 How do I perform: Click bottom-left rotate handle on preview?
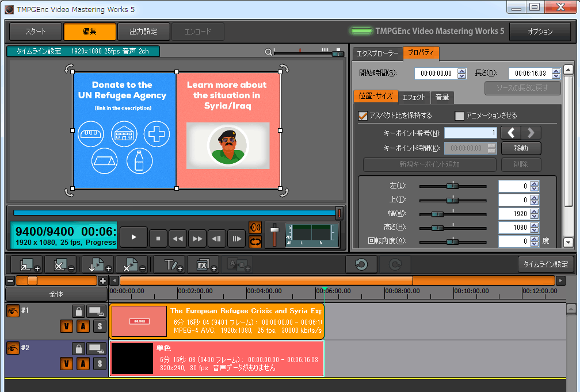(69, 192)
